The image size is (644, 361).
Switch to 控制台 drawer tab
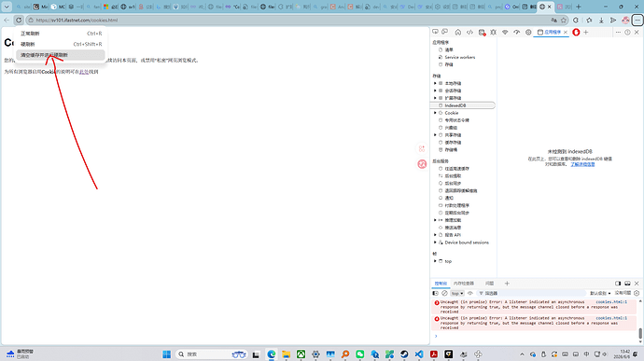[x=441, y=284]
